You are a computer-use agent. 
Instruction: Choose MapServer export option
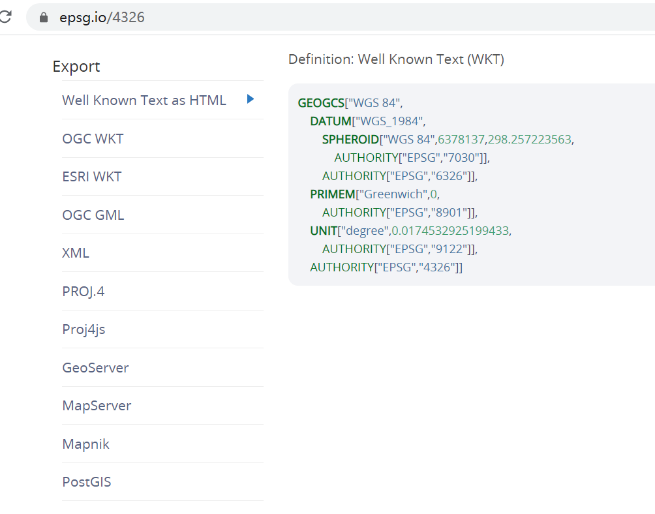(x=97, y=405)
